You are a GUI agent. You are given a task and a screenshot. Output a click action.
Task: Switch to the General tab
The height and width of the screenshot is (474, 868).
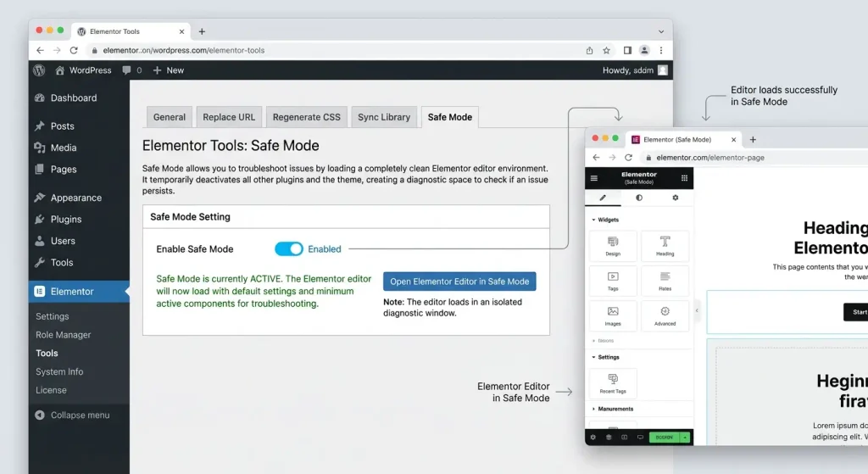pyautogui.click(x=170, y=117)
